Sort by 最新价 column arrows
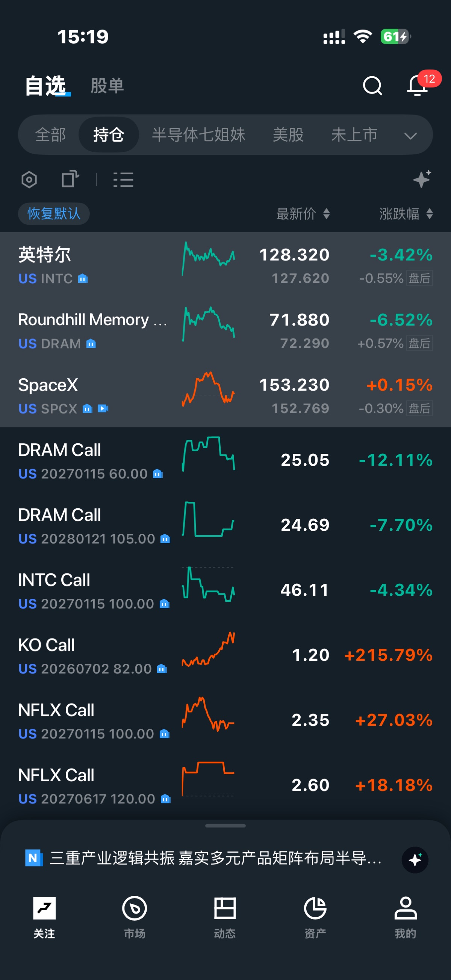Viewport: 451px width, 980px height. click(326, 213)
